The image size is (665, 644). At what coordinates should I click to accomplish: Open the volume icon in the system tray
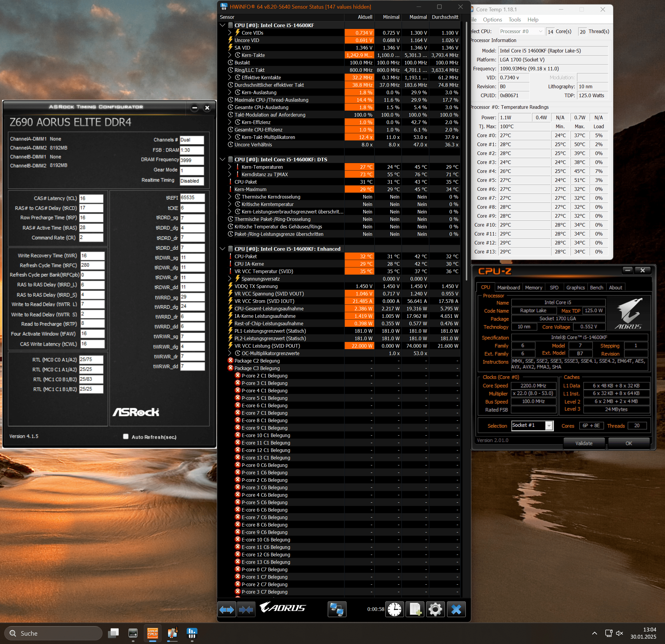619,633
